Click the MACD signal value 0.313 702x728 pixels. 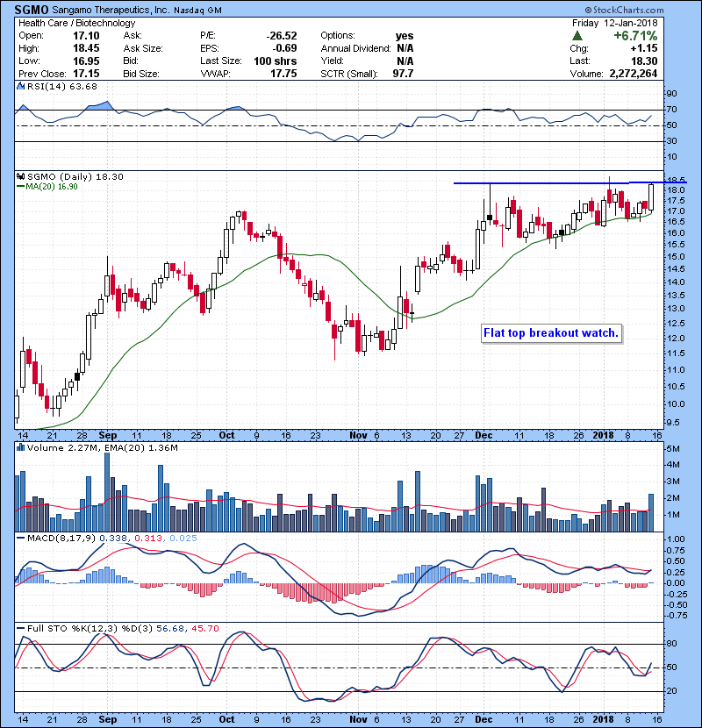pos(148,539)
